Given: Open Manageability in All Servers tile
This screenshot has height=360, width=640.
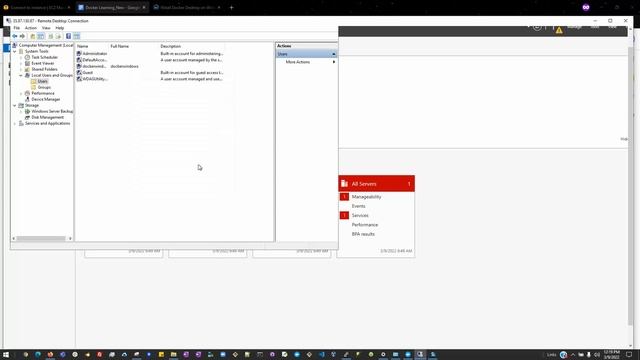Looking at the screenshot, I should pyautogui.click(x=366, y=197).
